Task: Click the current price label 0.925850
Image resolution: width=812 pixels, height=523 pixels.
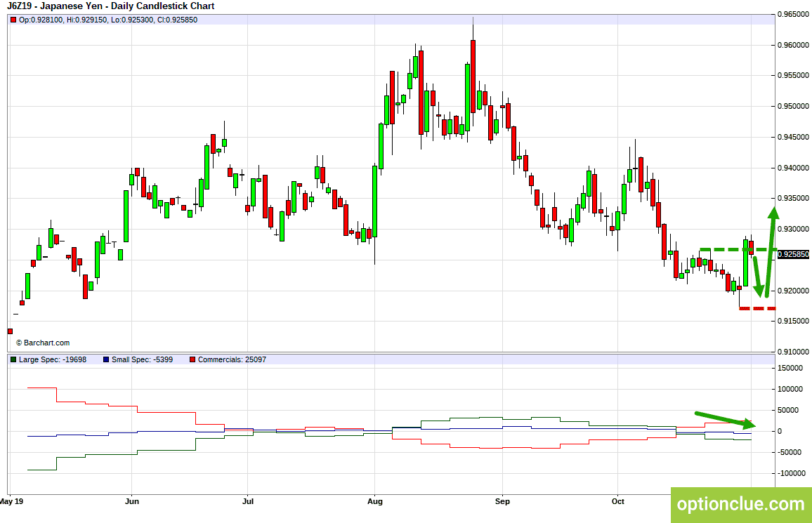Action: pos(793,255)
